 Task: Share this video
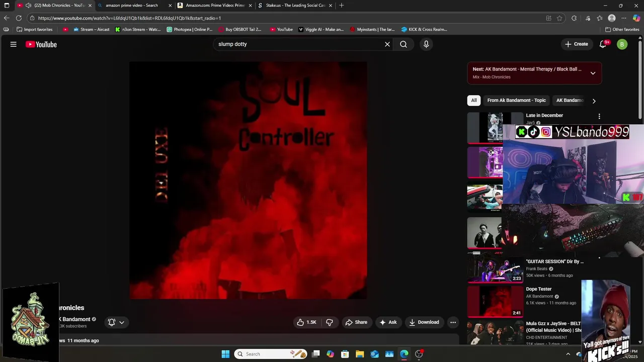(356, 322)
